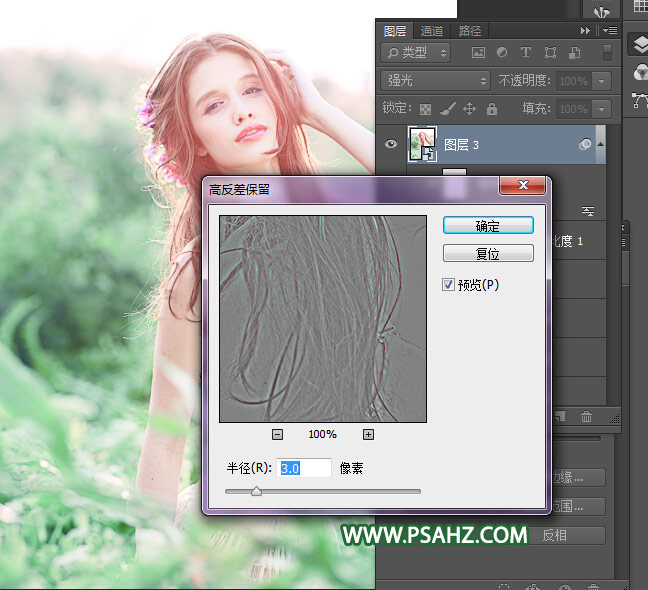Toggle the 预览(P) preview checkbox
This screenshot has width=648, height=590.
pos(448,285)
